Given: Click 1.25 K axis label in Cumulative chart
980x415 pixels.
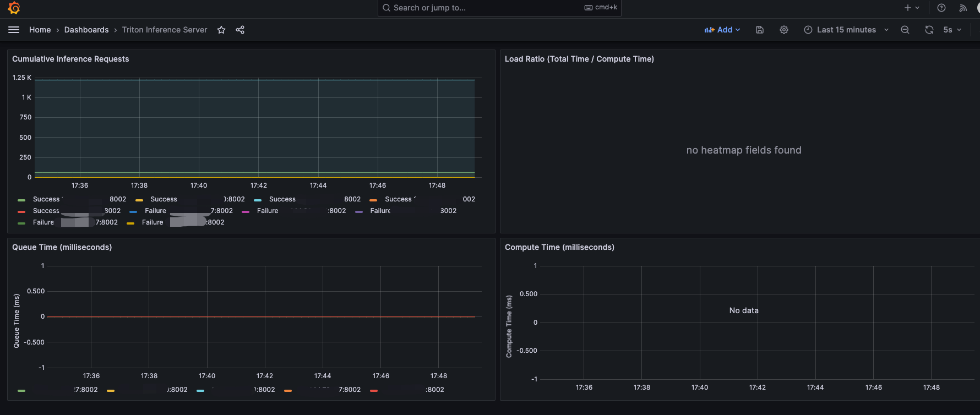Looking at the screenshot, I should [x=22, y=78].
